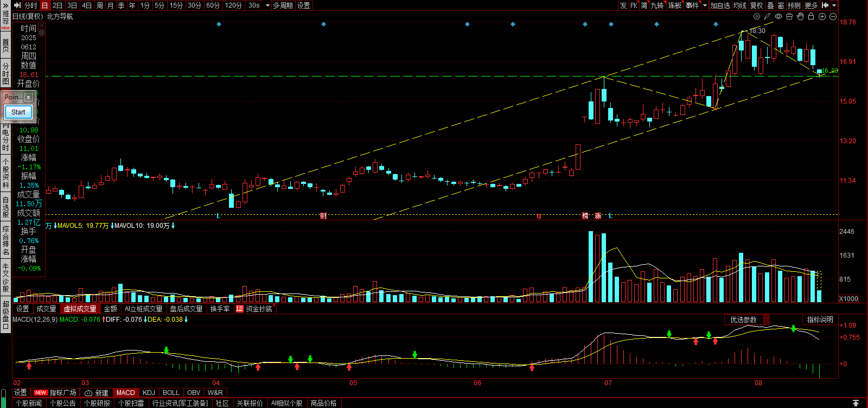This screenshot has width=868, height=408.
Task: Click 窗 window option
Action: [x=781, y=5]
